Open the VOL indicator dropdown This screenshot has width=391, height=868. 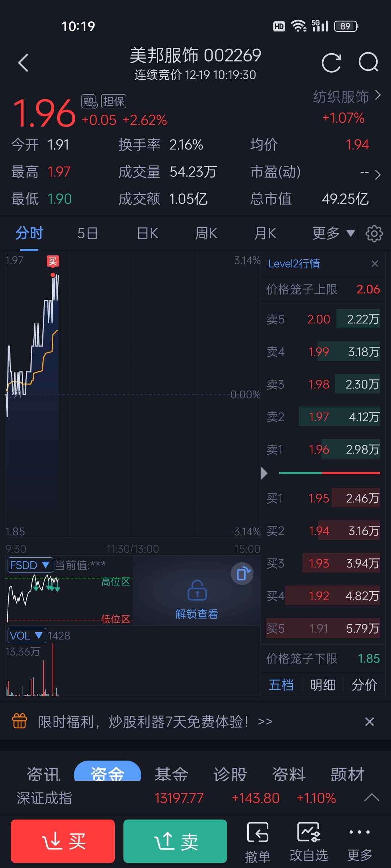click(27, 635)
